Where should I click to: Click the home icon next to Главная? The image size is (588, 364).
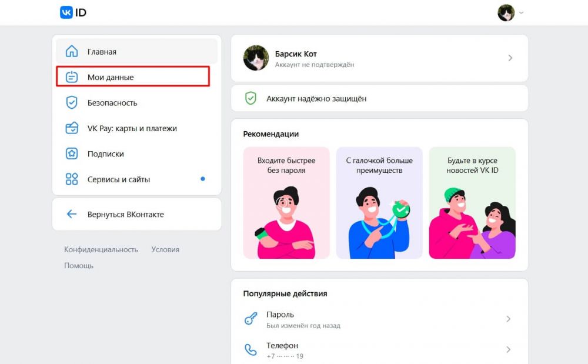[72, 51]
